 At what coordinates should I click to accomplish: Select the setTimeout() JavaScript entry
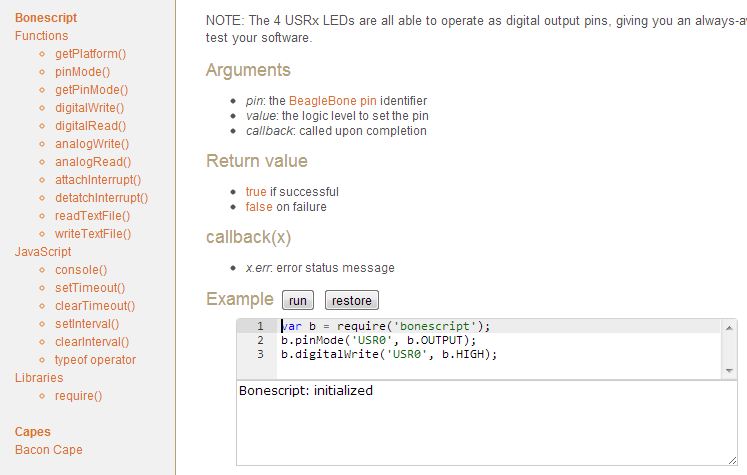pyautogui.click(x=89, y=288)
